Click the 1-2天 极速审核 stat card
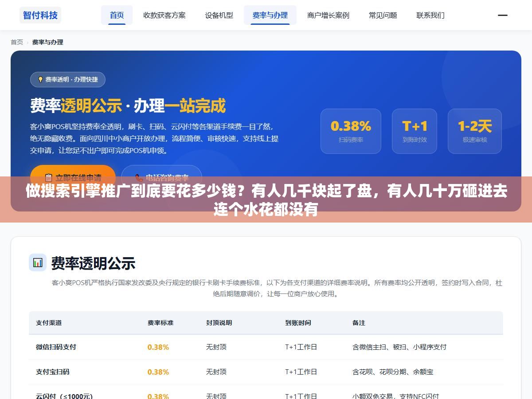Screen dimensions: 532x399 (x=475, y=131)
